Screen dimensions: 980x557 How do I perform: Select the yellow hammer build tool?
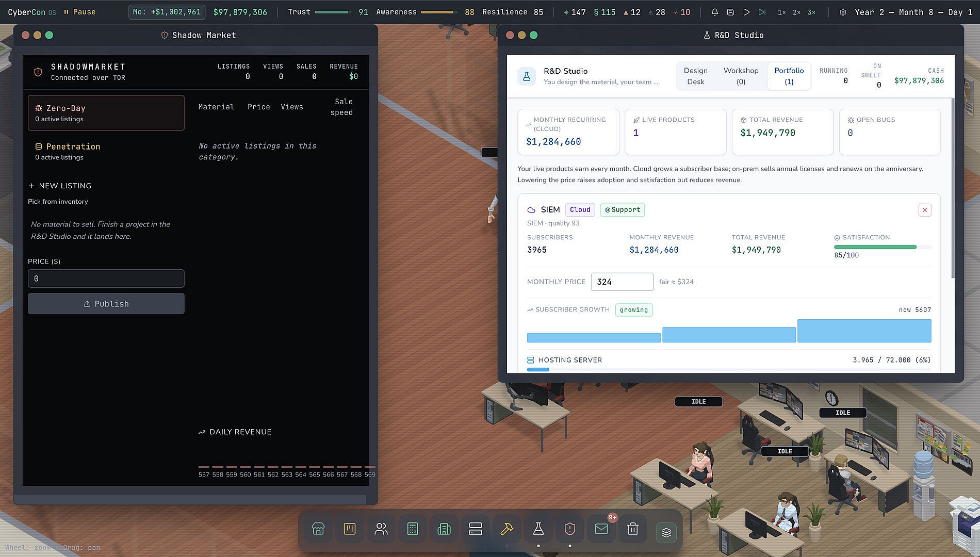(x=507, y=529)
